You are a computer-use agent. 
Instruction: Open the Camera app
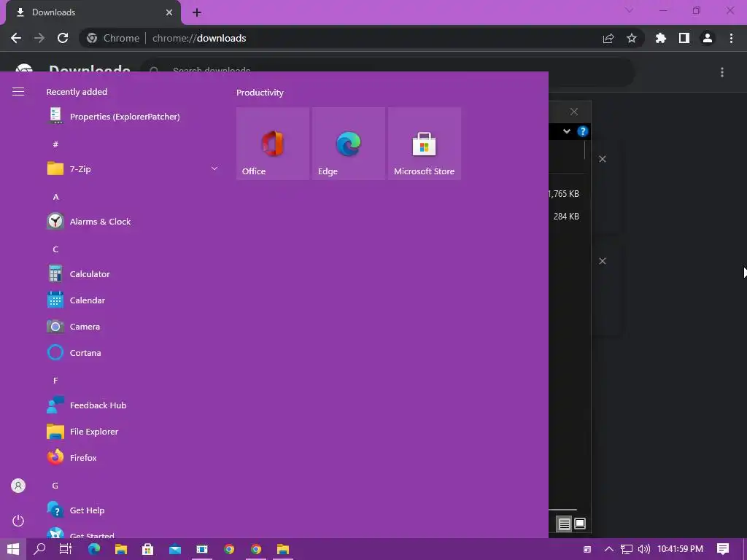coord(133,326)
